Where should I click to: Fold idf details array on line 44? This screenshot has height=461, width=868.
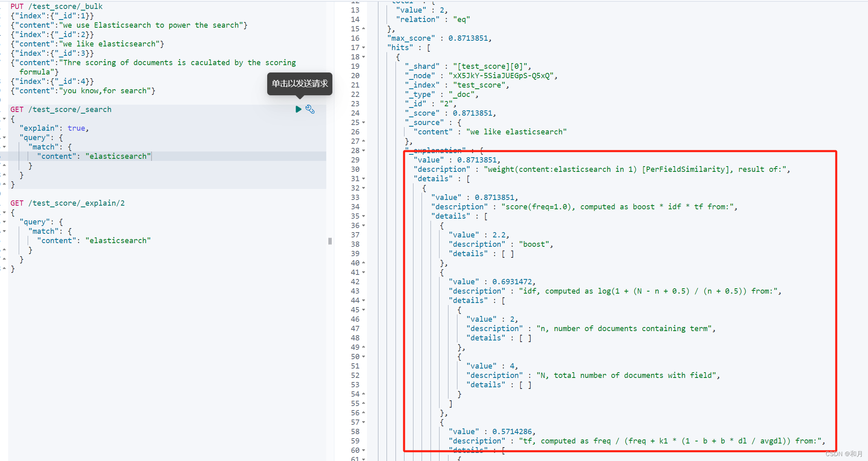click(363, 301)
